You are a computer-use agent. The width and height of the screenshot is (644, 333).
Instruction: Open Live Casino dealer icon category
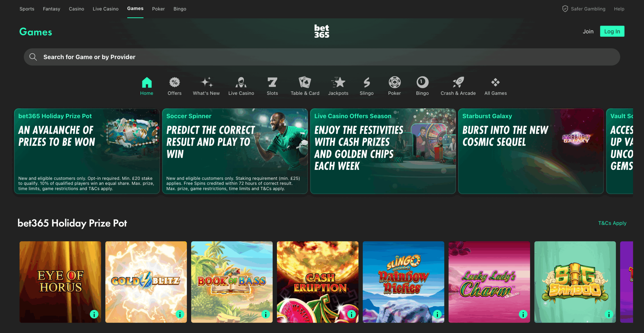click(241, 82)
